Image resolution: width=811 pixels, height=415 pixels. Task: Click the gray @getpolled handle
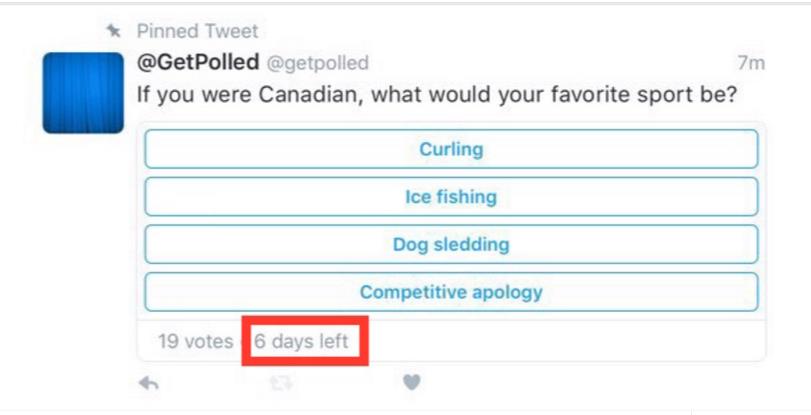pos(316,64)
